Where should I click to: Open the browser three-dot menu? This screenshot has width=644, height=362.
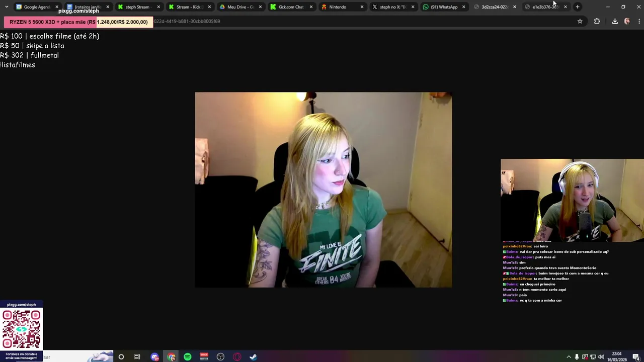click(x=639, y=21)
